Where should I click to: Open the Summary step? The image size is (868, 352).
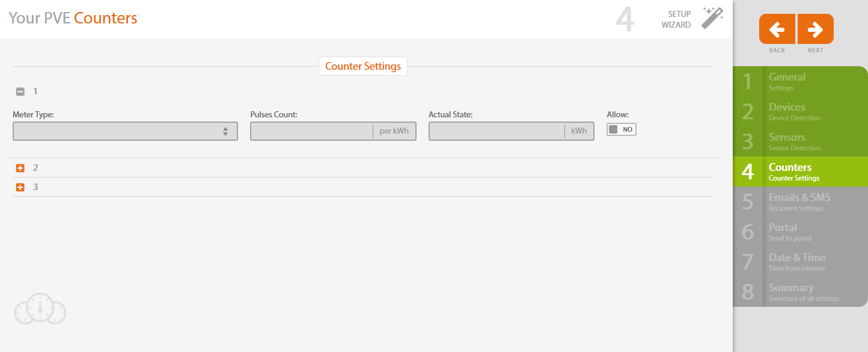tap(799, 292)
